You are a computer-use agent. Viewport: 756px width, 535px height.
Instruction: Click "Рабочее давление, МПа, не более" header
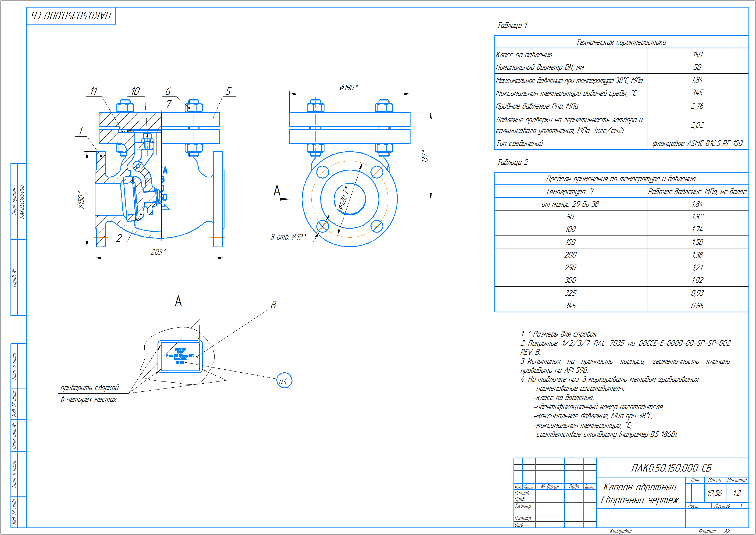[x=697, y=192]
